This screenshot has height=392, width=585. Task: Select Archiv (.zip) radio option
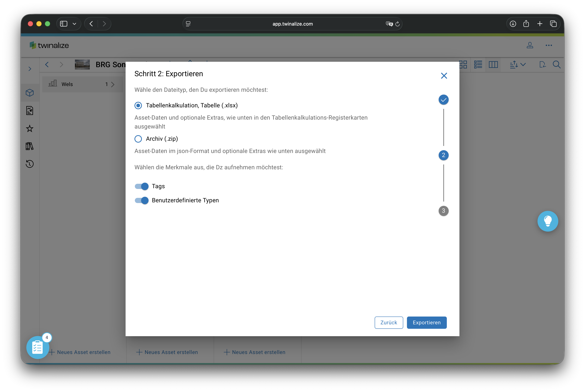pos(138,139)
